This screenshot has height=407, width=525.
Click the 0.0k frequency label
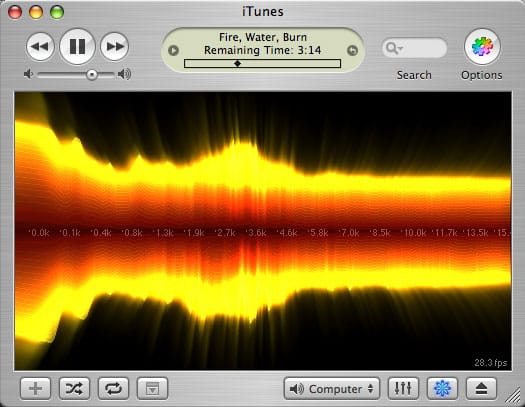[x=39, y=233]
